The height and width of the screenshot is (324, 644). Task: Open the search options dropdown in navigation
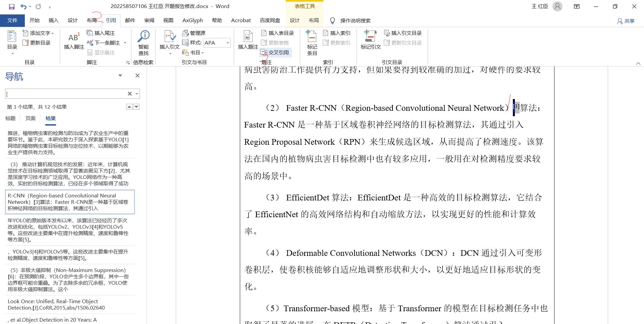[x=137, y=94]
